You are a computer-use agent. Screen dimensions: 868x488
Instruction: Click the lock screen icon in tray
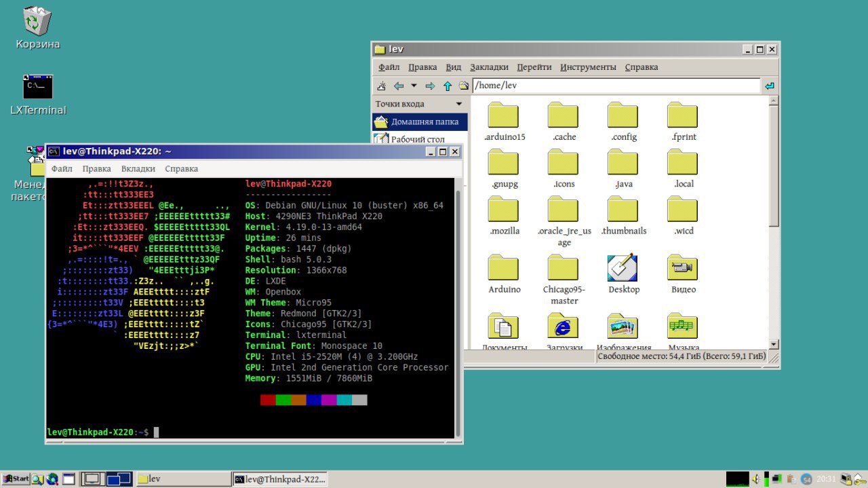848,479
